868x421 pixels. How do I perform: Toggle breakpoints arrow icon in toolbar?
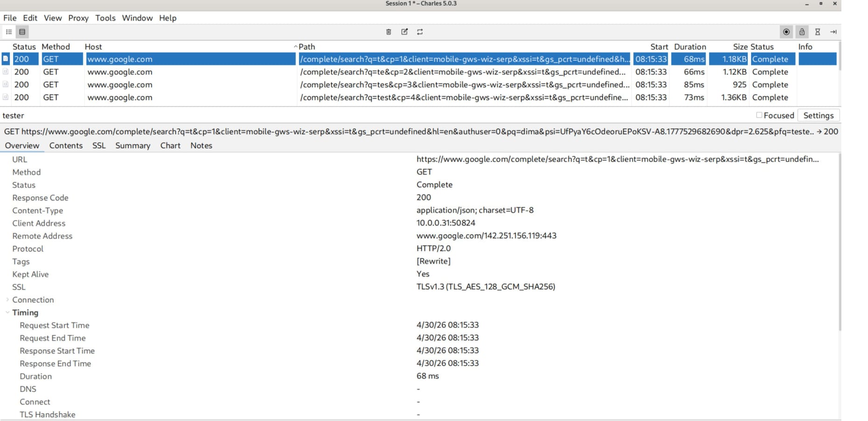[x=833, y=32]
